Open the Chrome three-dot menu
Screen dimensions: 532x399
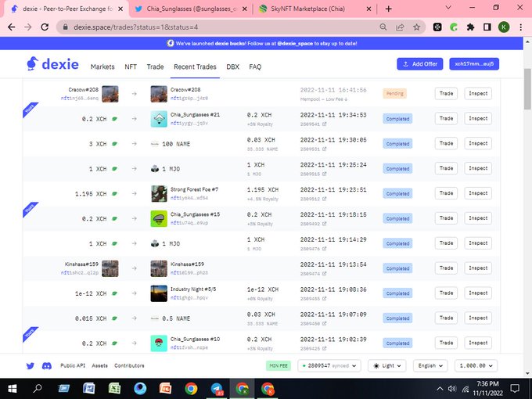pos(521,27)
